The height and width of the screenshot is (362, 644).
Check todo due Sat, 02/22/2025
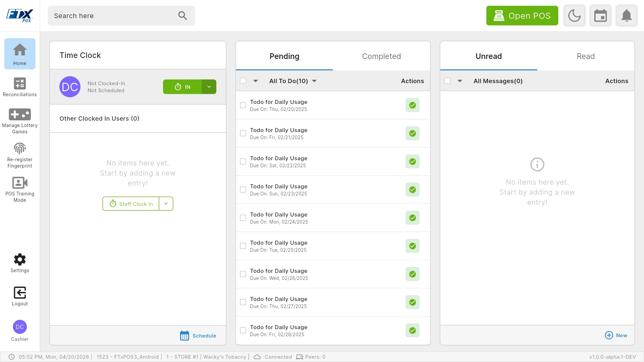tap(243, 162)
